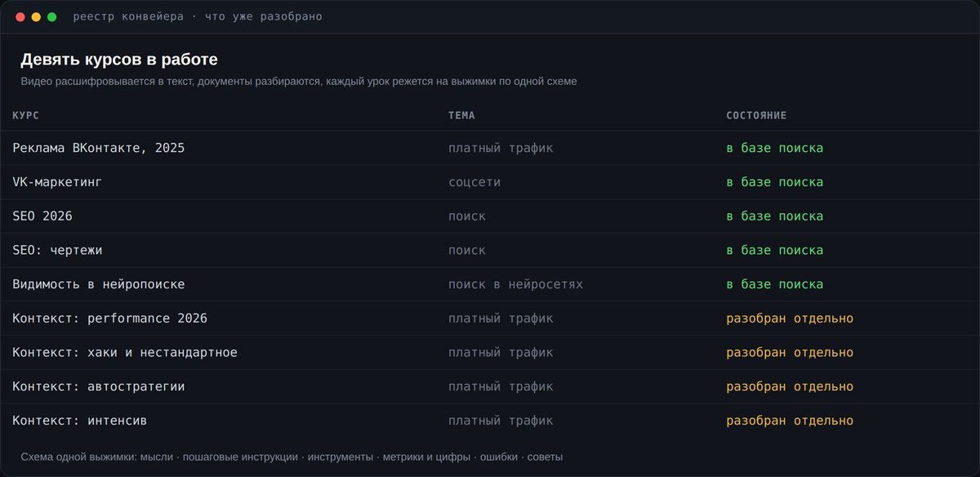Click the "КУРС" column header
980x477 pixels.
[x=26, y=116]
